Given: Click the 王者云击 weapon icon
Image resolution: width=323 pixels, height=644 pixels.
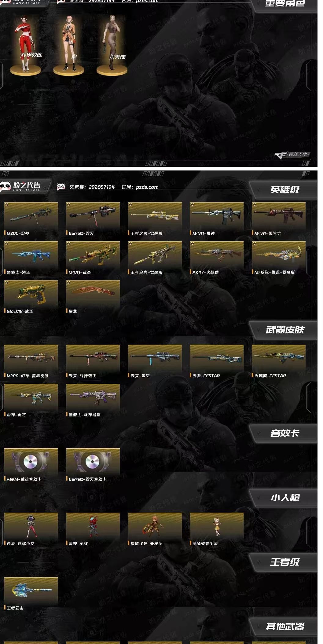Looking at the screenshot, I should pos(31,591).
